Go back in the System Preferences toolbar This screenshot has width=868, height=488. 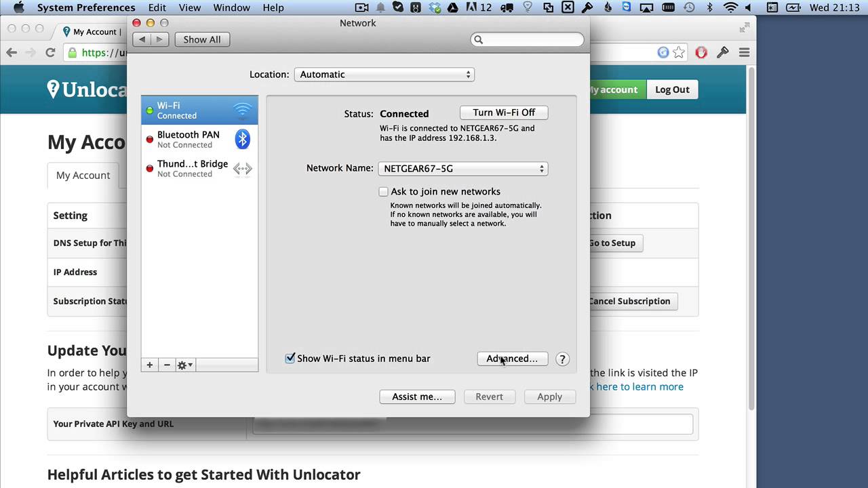(142, 39)
